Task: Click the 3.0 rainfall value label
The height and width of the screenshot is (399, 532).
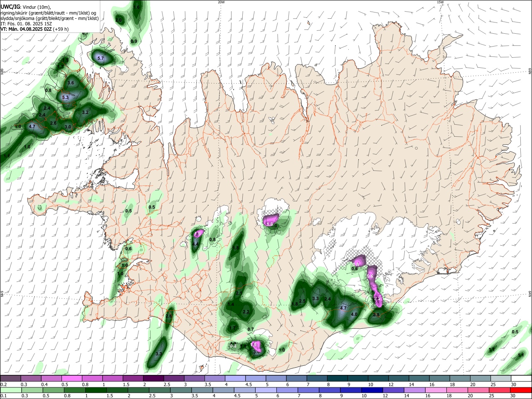Action: pyautogui.click(x=68, y=127)
